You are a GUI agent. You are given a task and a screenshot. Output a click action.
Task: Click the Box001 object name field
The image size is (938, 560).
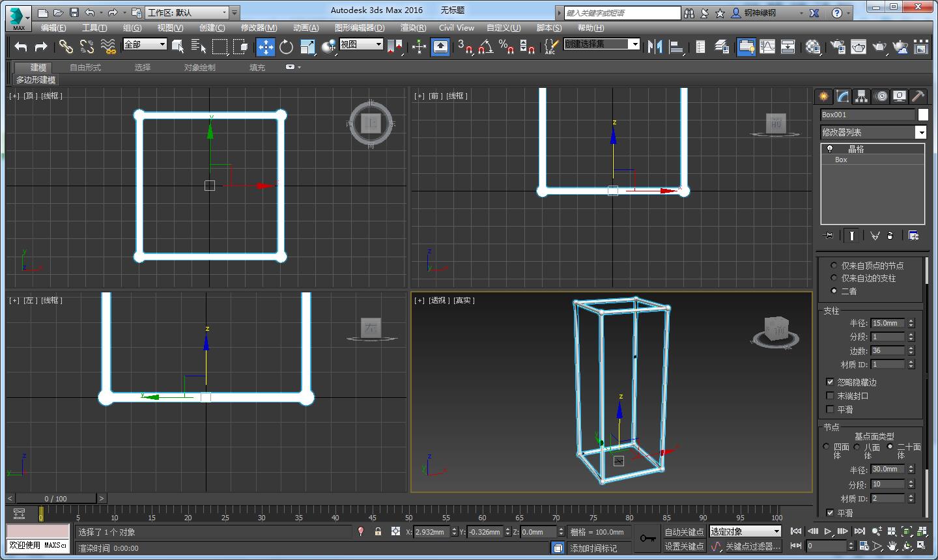[868, 115]
